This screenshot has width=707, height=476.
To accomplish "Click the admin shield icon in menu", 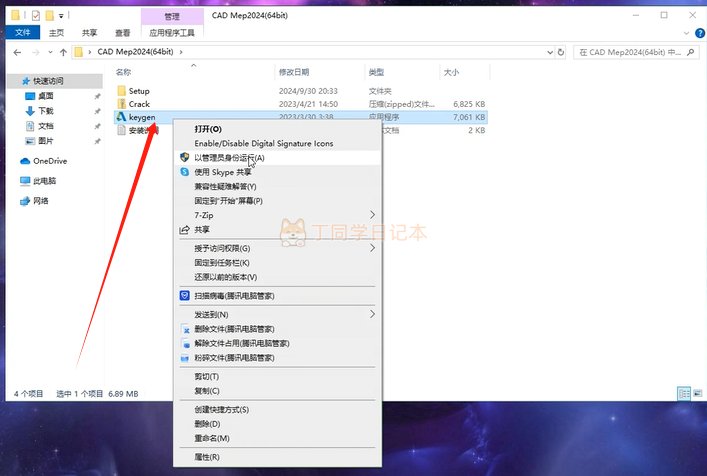I will click(x=184, y=157).
